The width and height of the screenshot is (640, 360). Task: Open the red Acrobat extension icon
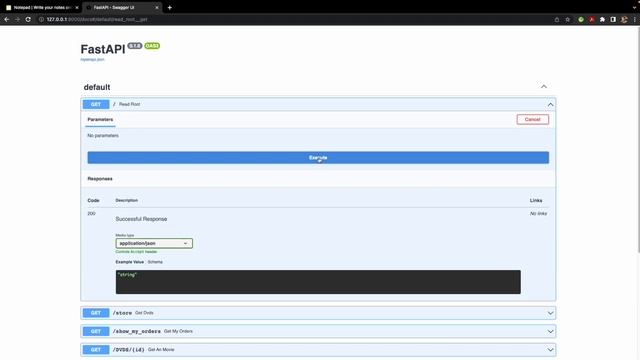tap(591, 19)
